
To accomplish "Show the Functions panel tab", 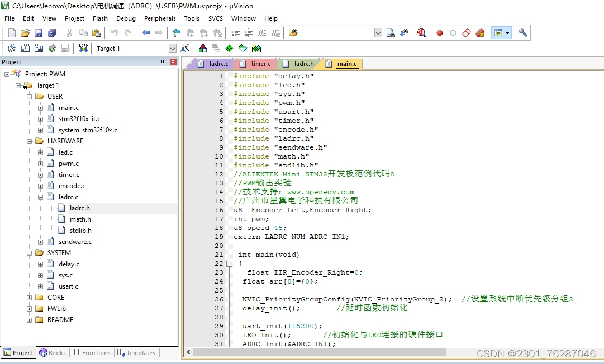I will click(92, 352).
